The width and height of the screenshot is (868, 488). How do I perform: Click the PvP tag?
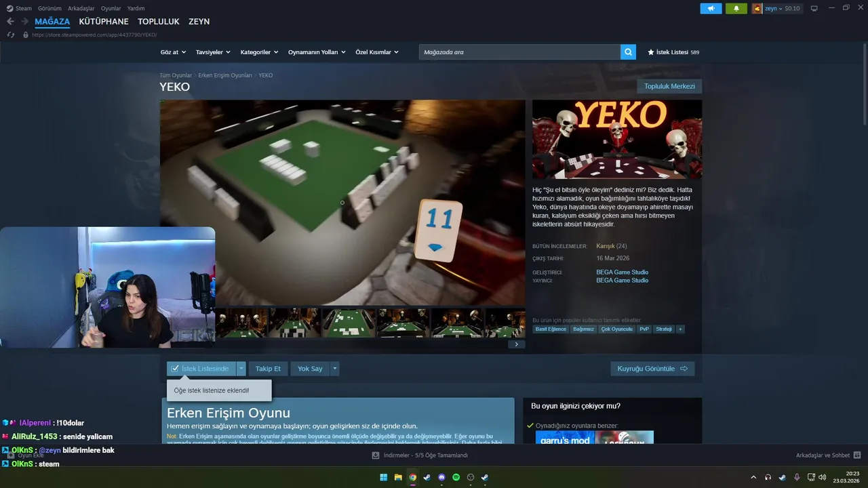(644, 329)
